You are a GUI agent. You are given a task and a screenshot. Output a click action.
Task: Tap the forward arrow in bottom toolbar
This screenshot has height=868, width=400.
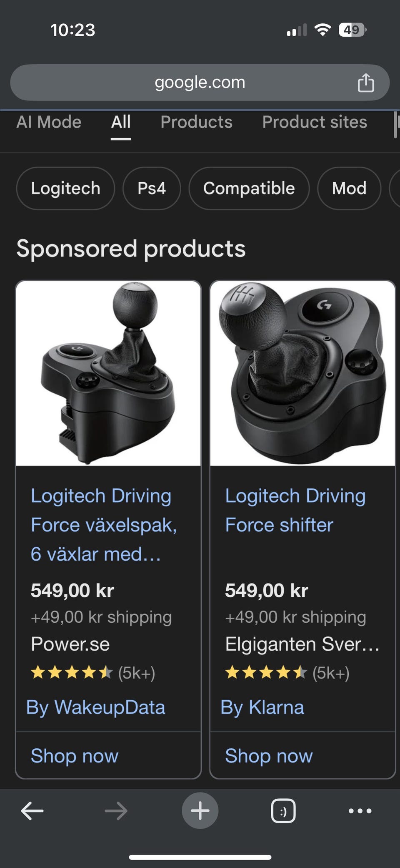pos(116,811)
